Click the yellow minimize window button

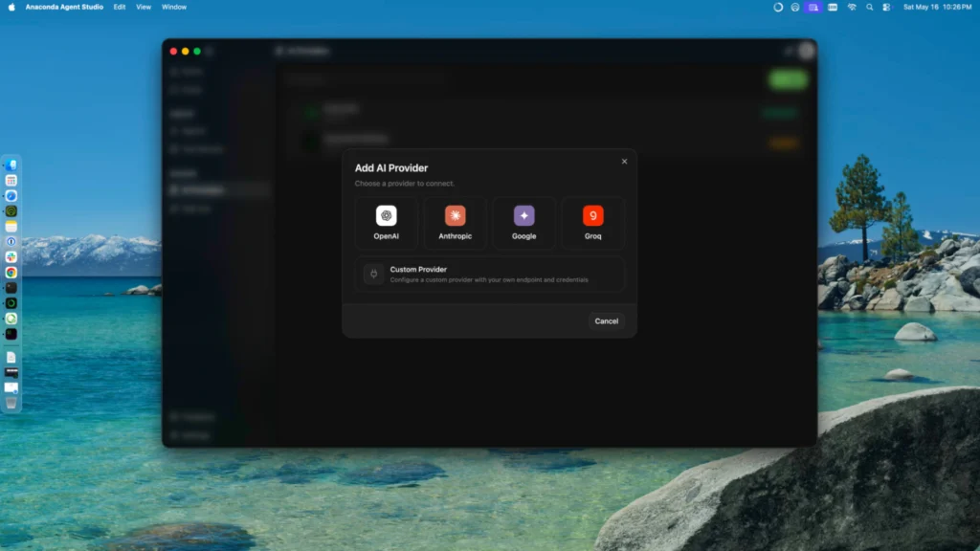pyautogui.click(x=185, y=52)
